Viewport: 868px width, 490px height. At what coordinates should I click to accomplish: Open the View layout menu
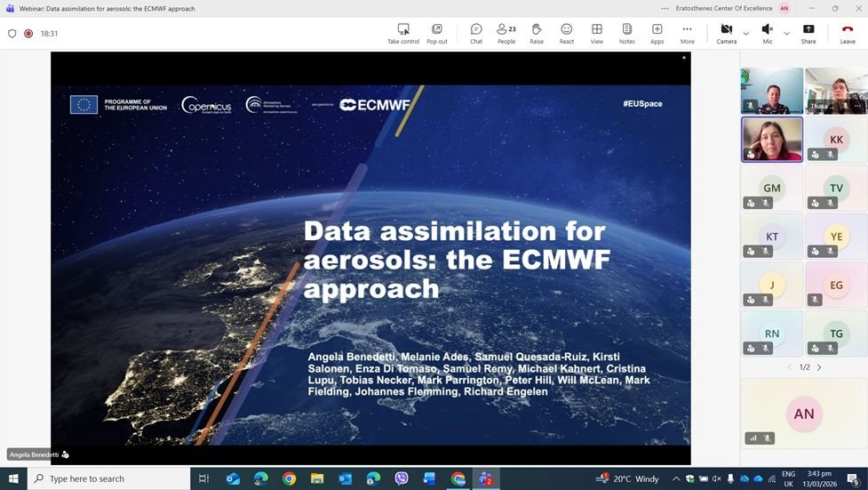click(x=597, y=33)
